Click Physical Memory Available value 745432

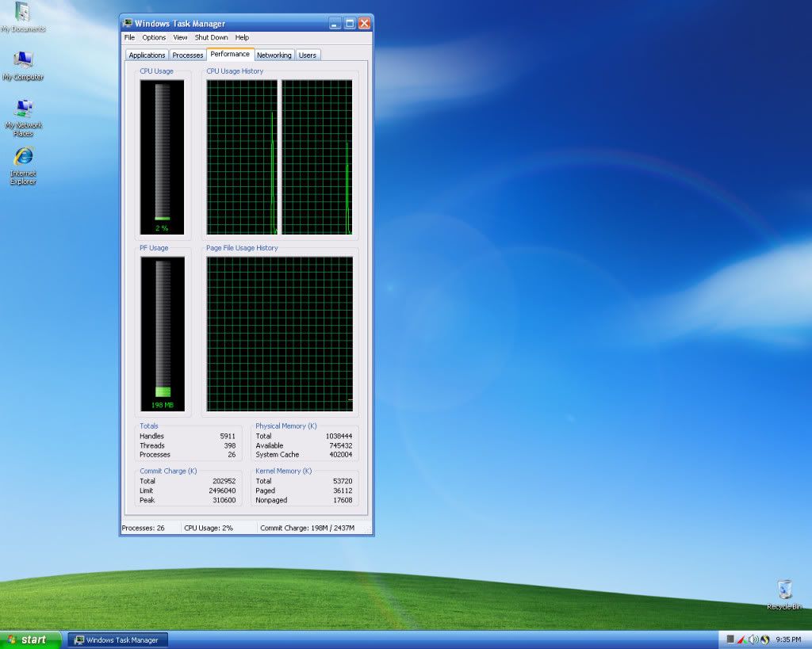click(x=341, y=445)
